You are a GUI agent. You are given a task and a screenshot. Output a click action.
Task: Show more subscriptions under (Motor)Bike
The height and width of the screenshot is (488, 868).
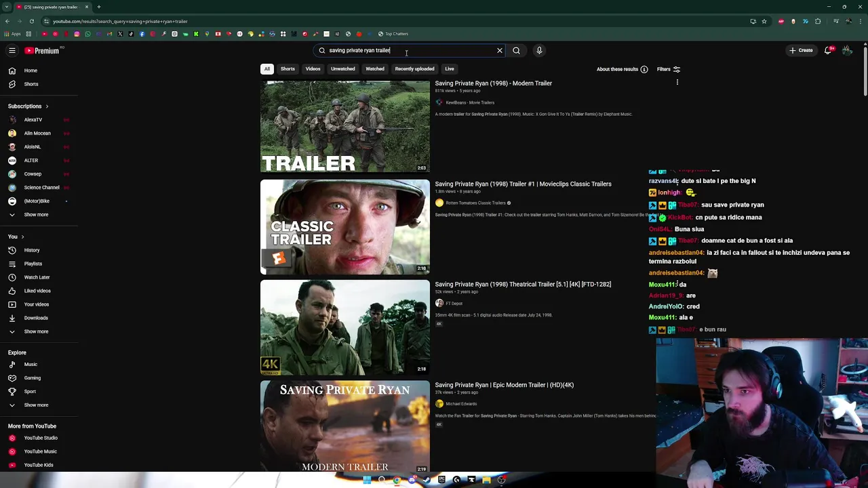coord(39,215)
